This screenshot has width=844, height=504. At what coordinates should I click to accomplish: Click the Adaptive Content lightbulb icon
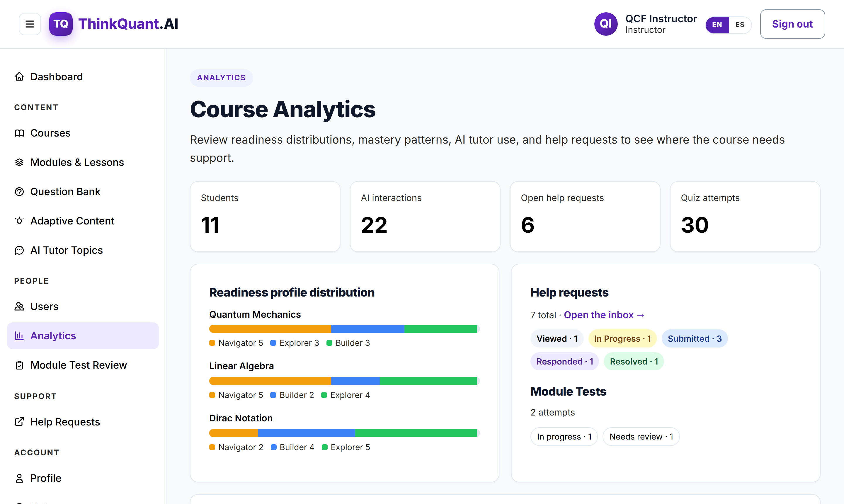(19, 221)
